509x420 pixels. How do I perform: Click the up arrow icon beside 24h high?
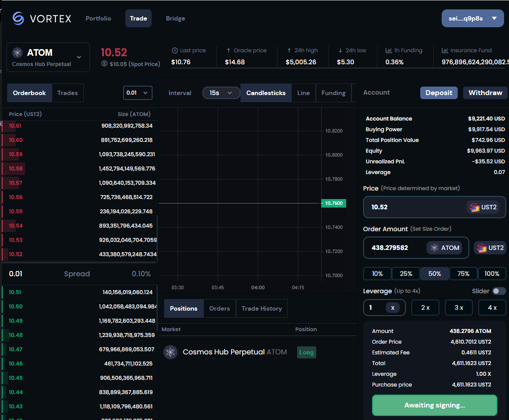(x=289, y=50)
